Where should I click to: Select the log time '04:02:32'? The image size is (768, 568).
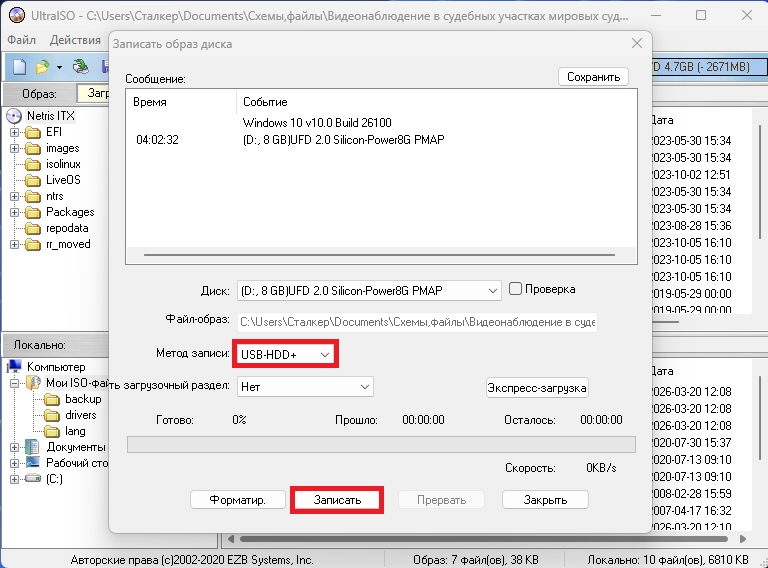[157, 140]
